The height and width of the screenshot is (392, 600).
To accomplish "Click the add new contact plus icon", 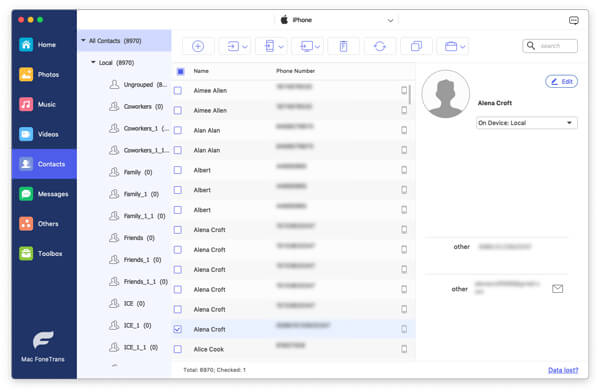I will [198, 46].
